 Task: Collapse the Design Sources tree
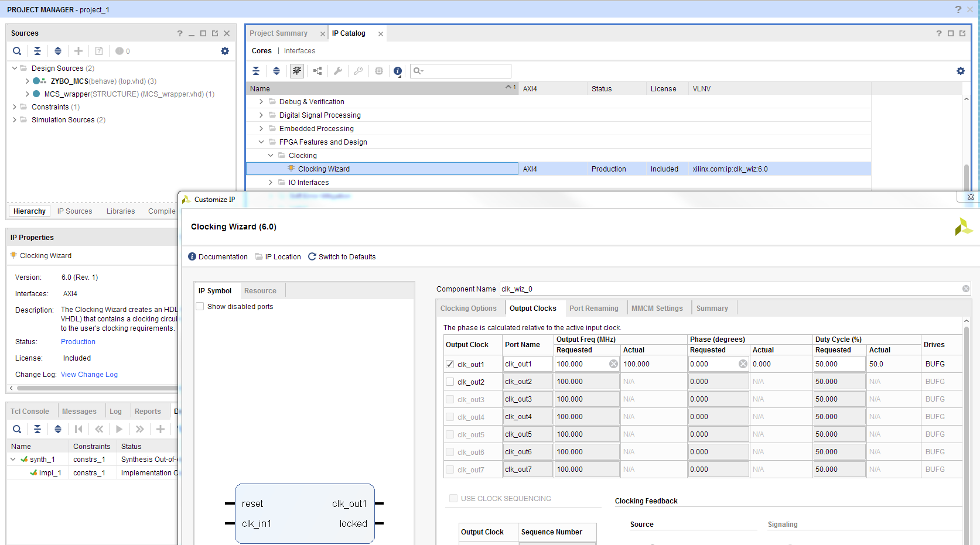pyautogui.click(x=15, y=68)
